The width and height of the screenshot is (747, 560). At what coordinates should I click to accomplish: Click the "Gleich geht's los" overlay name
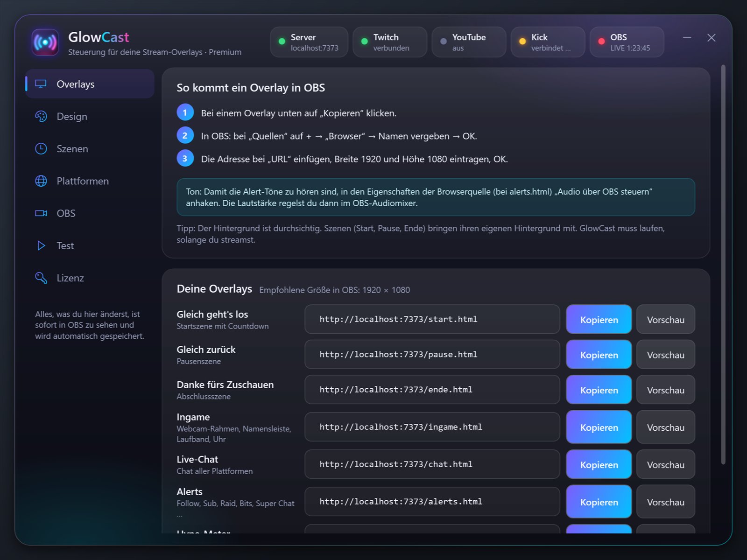coord(212,314)
